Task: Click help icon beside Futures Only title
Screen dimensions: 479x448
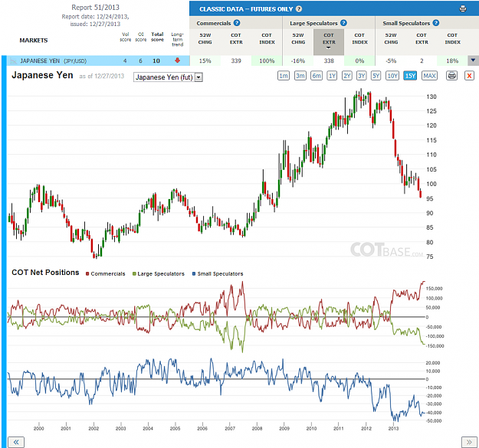Action: tap(299, 9)
